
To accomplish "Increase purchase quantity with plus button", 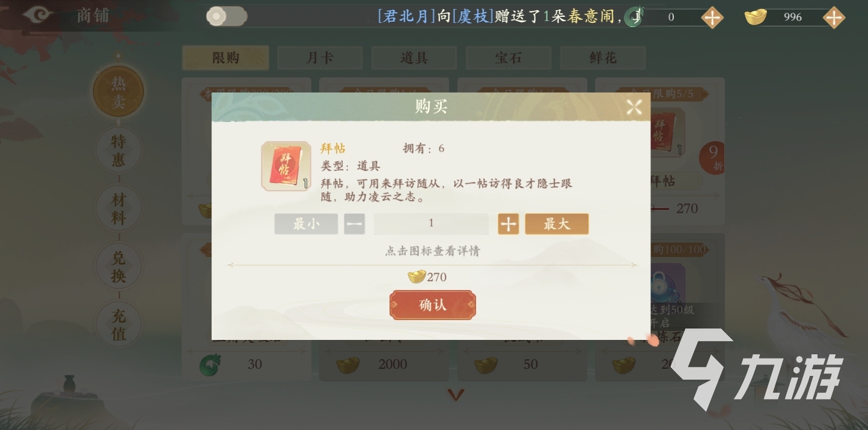I will pyautogui.click(x=509, y=224).
